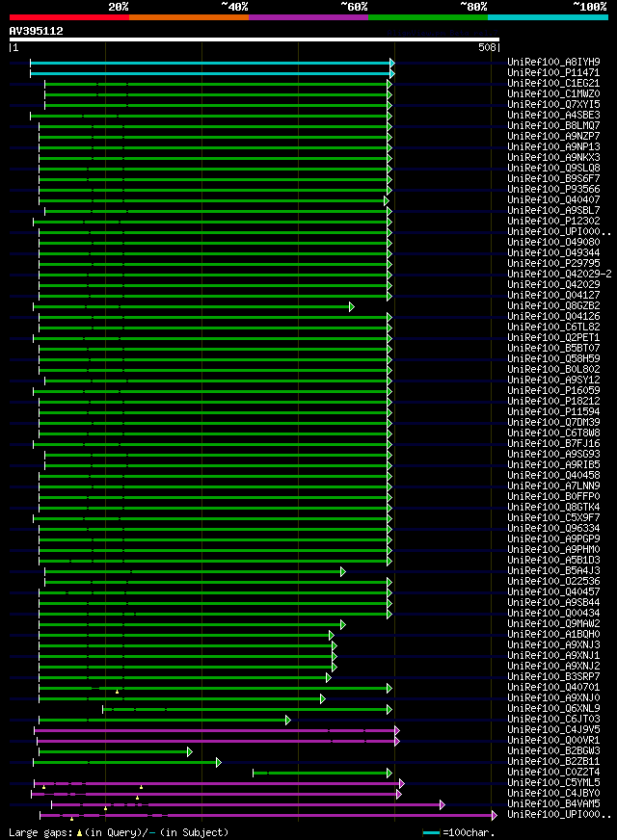Select the UniRef100_Q2PET1 label
617x840 pixels.
pyautogui.click(x=553, y=337)
